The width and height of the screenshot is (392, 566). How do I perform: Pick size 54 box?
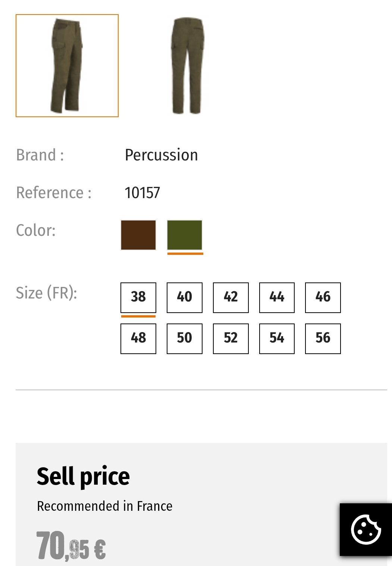[x=277, y=338]
